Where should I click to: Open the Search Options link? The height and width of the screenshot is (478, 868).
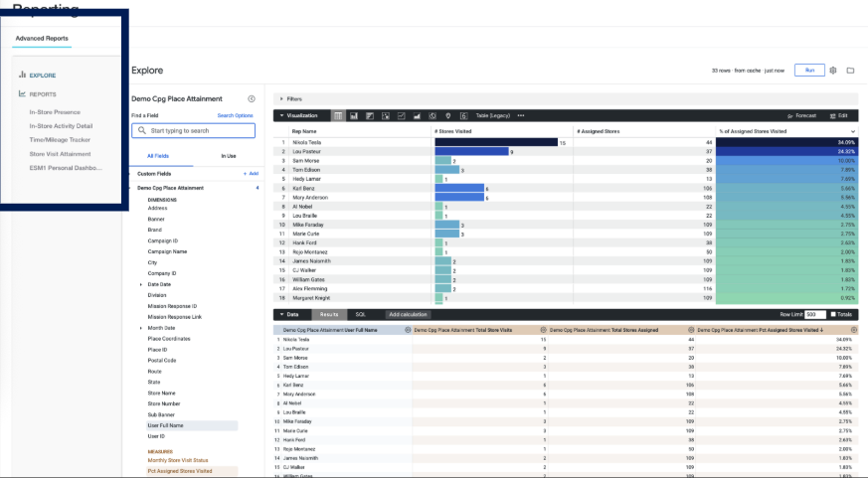coord(235,115)
